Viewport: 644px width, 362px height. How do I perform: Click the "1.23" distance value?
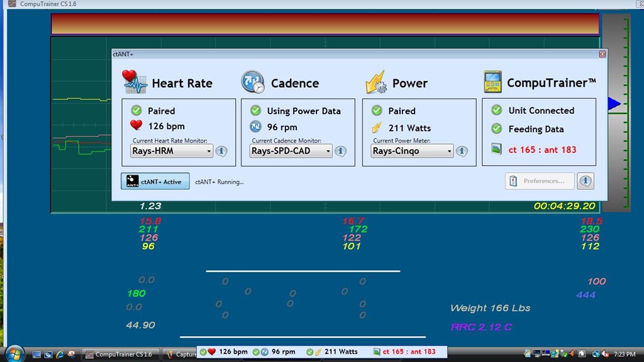150,206
